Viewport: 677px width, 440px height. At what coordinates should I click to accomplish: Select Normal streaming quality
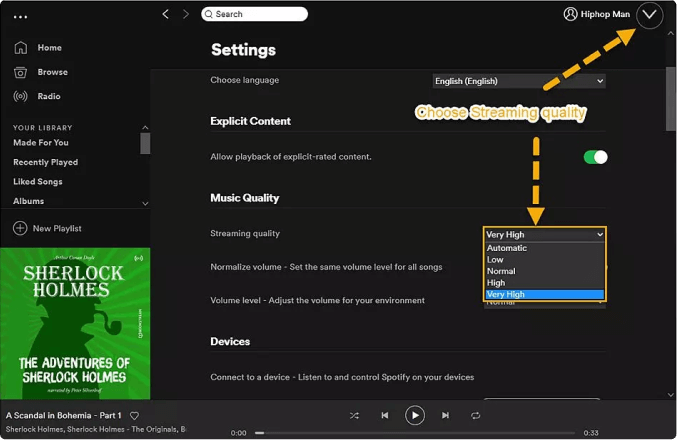(544, 271)
